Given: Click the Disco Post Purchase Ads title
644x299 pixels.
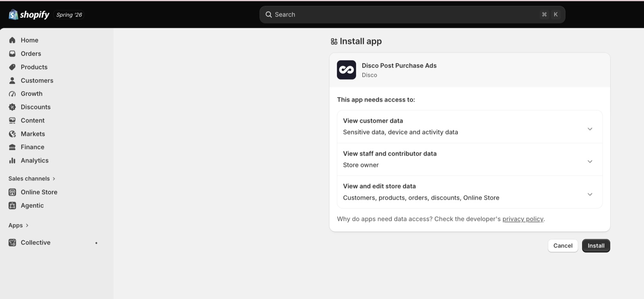Looking at the screenshot, I should pos(399,66).
